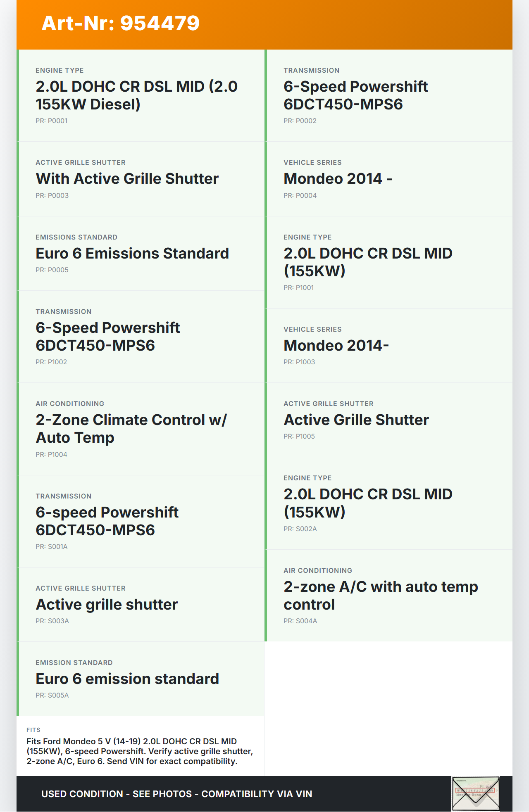Image resolution: width=529 pixels, height=812 pixels.
Task: Click the Mondeo 2014- entry with PR: P1003
Action: (388, 345)
